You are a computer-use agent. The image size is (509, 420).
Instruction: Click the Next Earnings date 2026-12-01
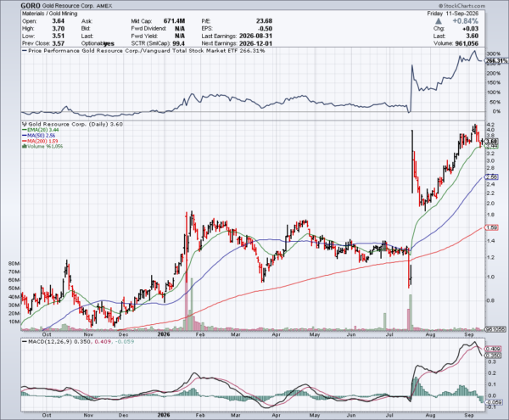pyautogui.click(x=255, y=43)
